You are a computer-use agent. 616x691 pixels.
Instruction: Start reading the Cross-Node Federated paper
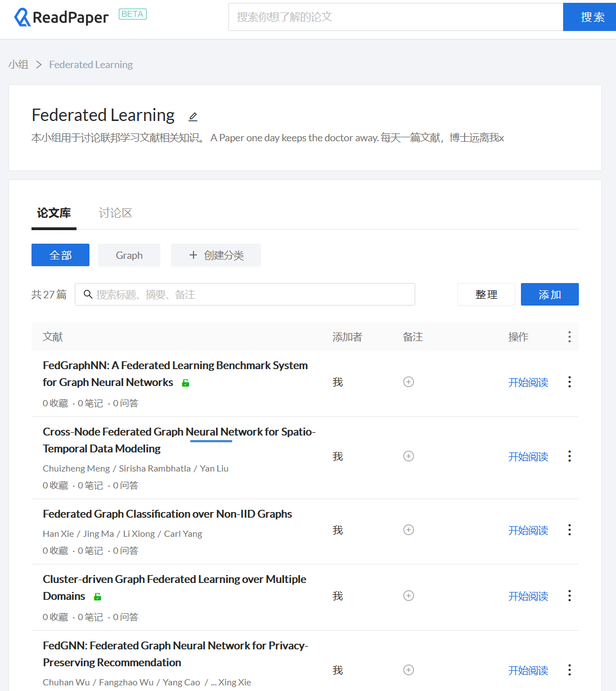tap(528, 456)
